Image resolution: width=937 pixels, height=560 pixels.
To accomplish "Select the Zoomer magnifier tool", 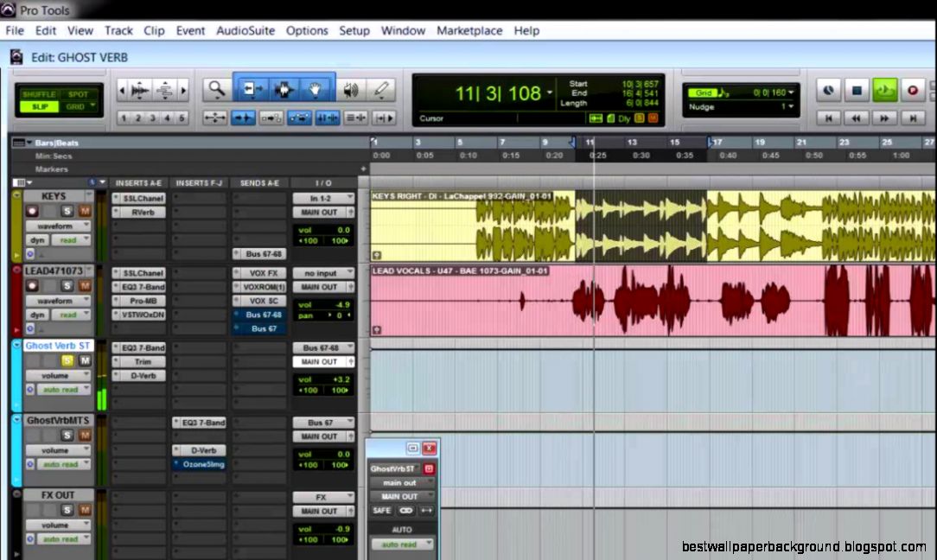I will pos(216,90).
